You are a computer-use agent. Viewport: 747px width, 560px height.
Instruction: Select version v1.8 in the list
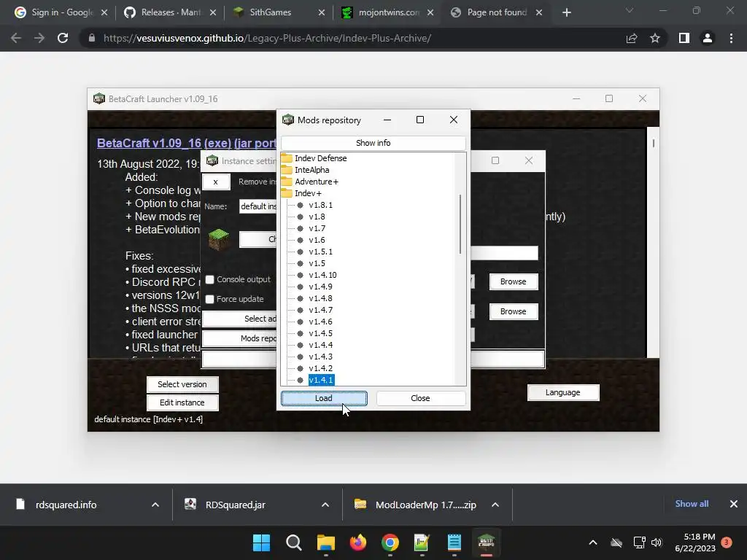[x=317, y=217]
